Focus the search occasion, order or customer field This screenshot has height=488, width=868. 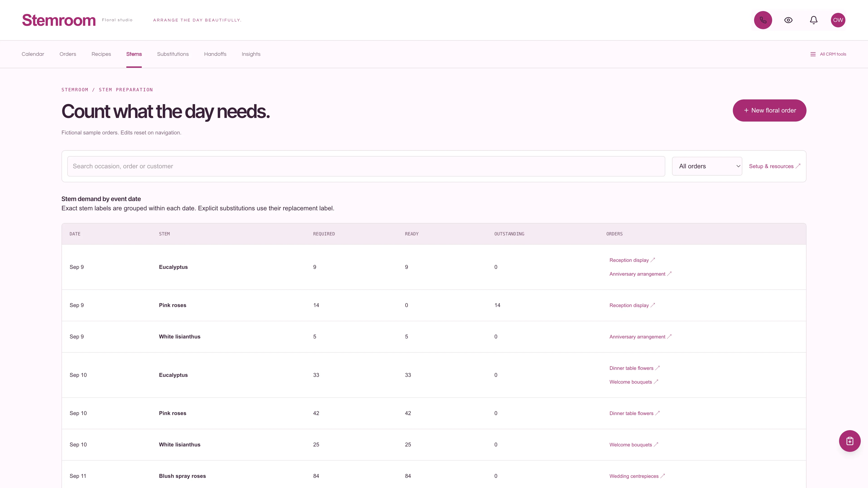coord(366,166)
